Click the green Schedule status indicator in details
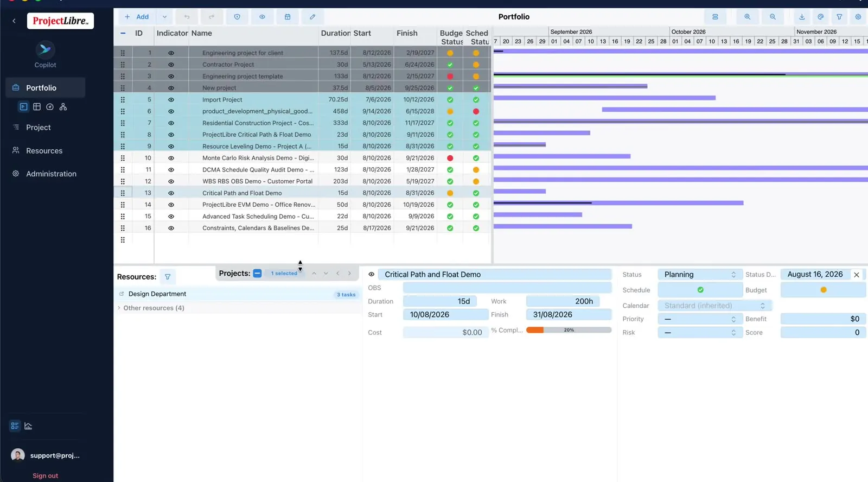This screenshot has width=868, height=482. [x=700, y=290]
